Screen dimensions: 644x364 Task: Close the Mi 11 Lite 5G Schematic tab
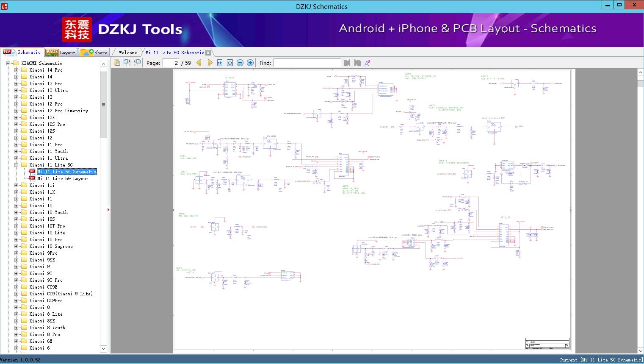point(208,53)
